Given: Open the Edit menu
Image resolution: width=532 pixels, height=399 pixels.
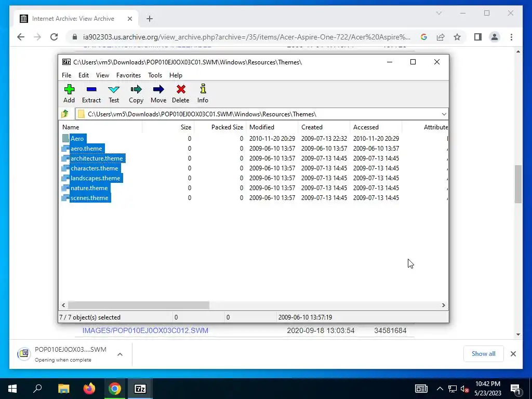Looking at the screenshot, I should click(x=84, y=75).
